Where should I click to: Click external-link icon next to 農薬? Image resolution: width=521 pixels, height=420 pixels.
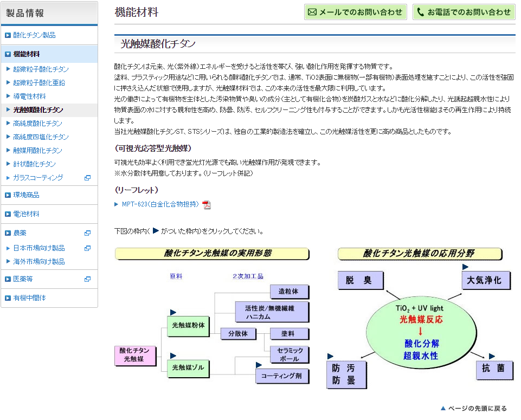[87, 233]
